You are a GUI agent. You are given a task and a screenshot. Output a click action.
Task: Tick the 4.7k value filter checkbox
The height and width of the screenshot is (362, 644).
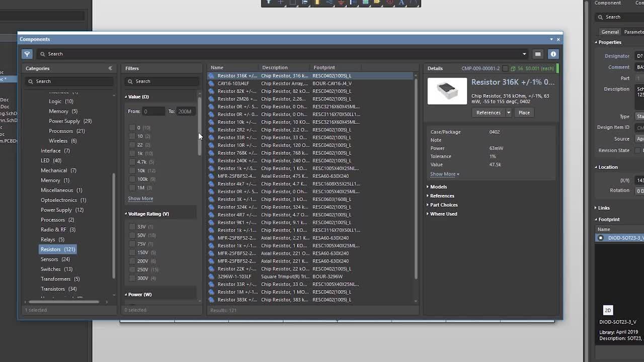(x=132, y=162)
